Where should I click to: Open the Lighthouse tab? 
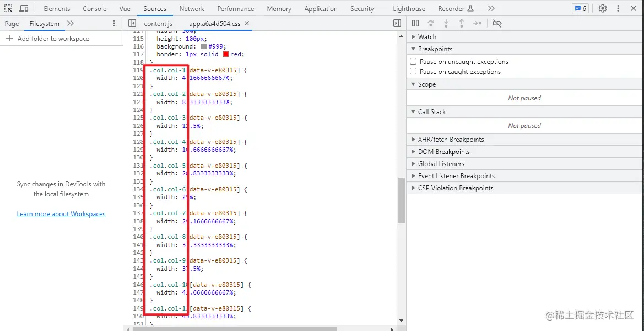409,9
